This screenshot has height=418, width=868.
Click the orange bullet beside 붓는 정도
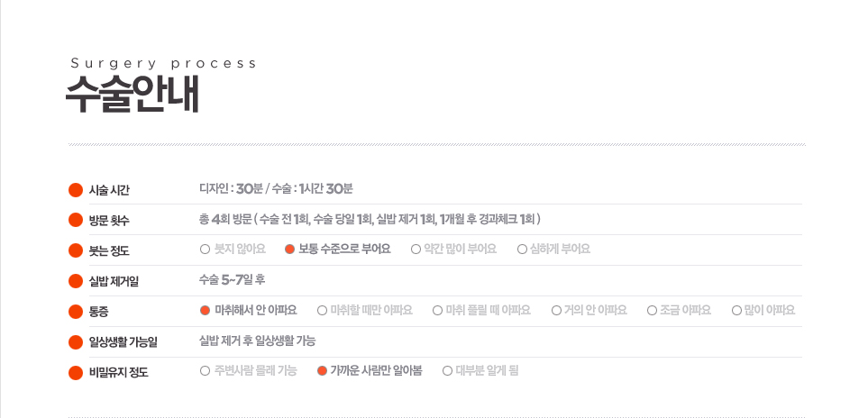click(76, 250)
